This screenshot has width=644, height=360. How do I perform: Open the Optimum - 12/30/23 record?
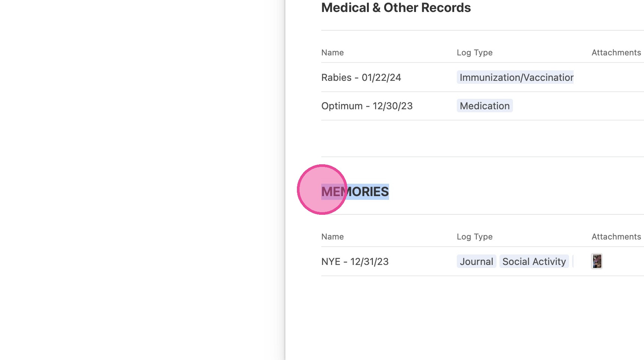coord(367,106)
